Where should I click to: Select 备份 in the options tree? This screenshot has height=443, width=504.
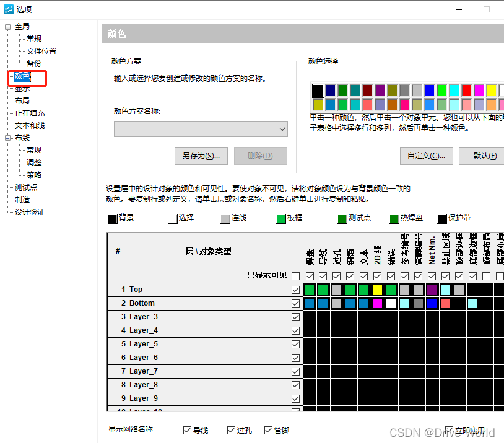point(34,63)
